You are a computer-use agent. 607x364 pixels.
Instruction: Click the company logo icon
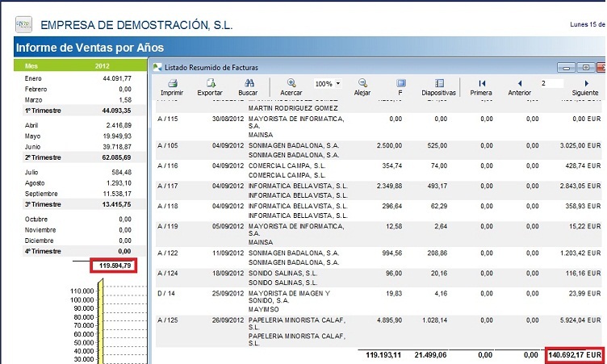click(23, 24)
